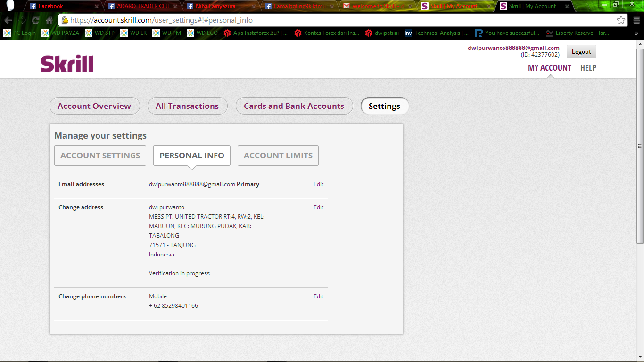
Task: Open PC Login bookmark
Action: click(20, 33)
